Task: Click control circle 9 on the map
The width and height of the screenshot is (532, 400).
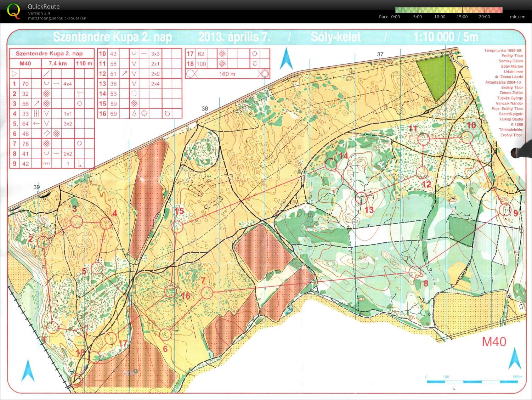Action: tap(505, 210)
